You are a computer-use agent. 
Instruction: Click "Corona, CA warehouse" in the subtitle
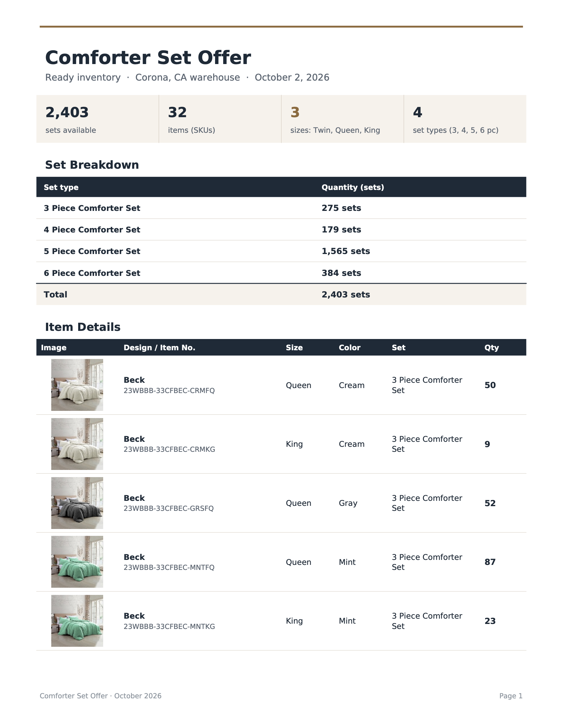[x=188, y=78]
